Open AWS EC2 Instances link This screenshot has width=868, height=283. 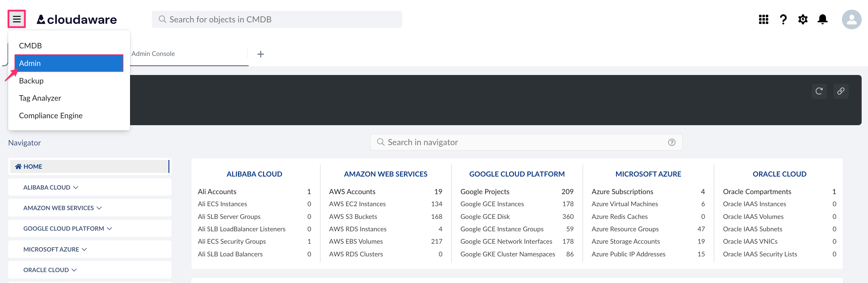(357, 203)
